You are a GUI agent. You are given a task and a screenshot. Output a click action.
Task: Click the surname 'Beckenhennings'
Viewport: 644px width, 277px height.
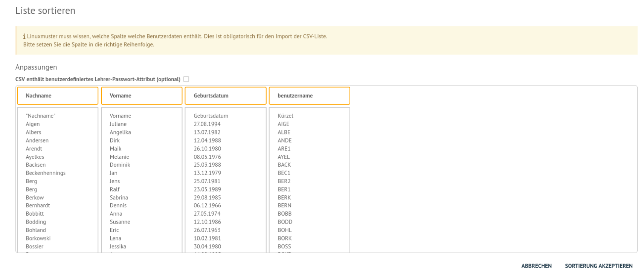pos(46,173)
